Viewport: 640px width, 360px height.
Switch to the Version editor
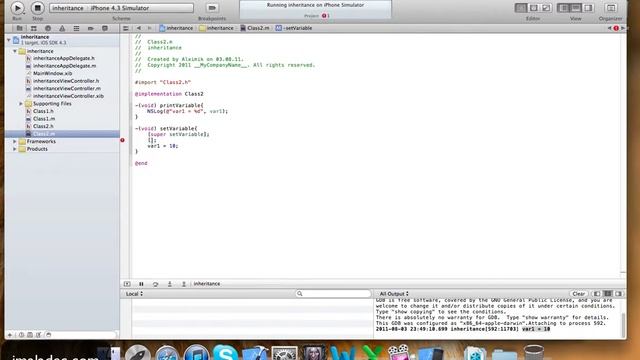(546, 8)
